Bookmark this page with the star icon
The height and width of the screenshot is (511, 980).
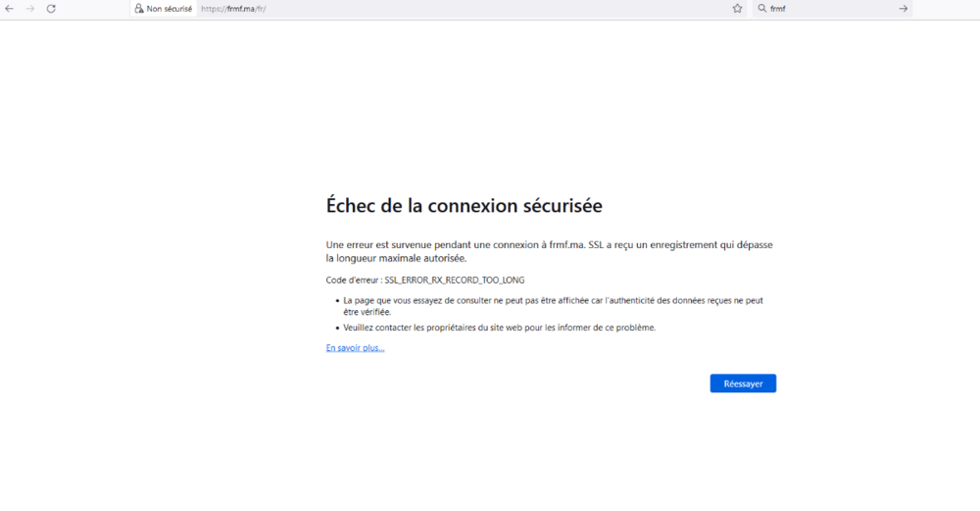(737, 9)
